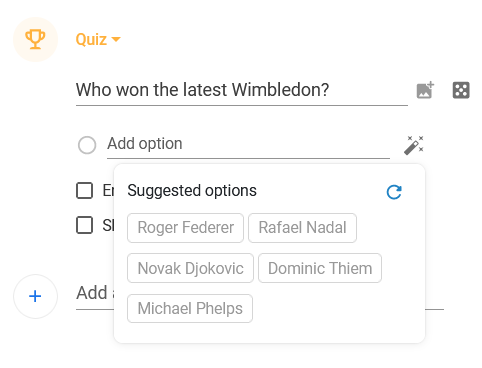Image resolution: width=482 pixels, height=368 pixels.
Task: Click the Suggested options heading
Action: click(x=192, y=191)
